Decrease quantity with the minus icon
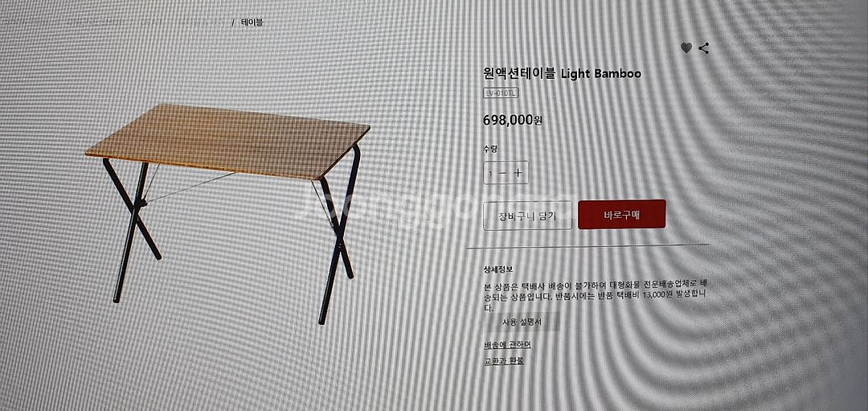The height and width of the screenshot is (411, 868). point(502,174)
